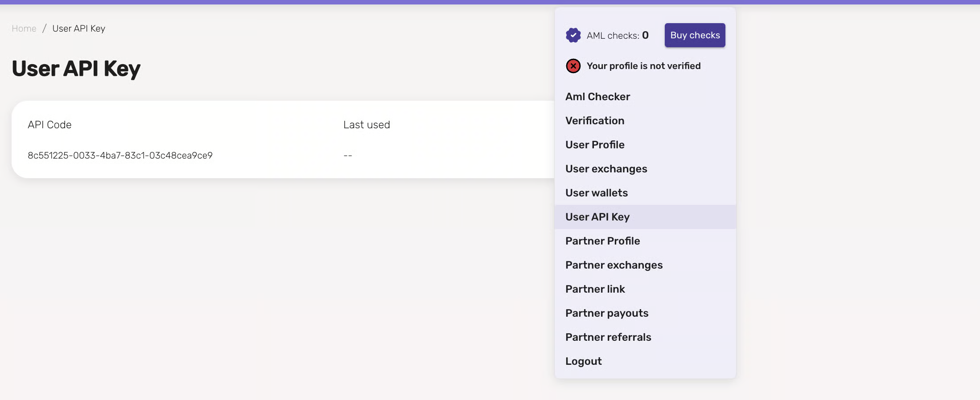Click the 'Your profile is not verified' text

point(643,66)
